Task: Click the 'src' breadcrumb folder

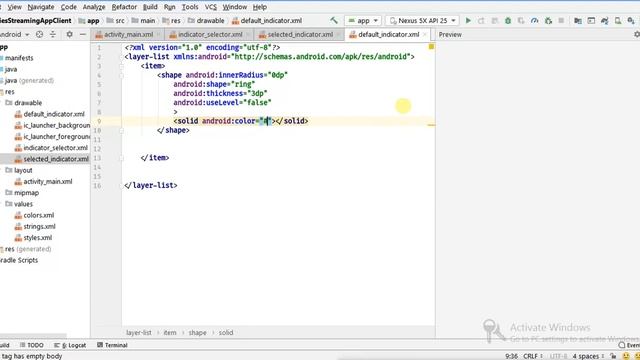Action: pos(116,20)
